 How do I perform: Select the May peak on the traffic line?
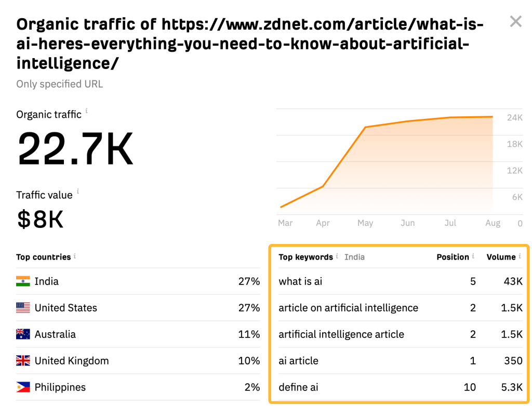[x=365, y=126]
